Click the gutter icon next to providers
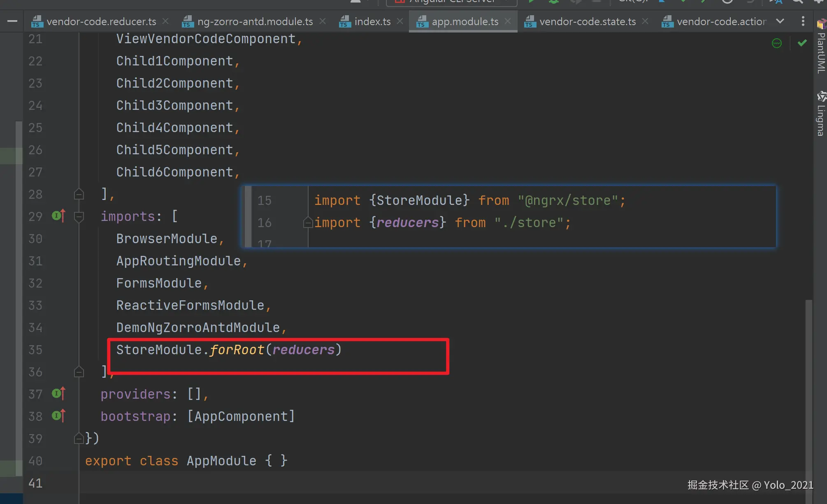This screenshot has height=504, width=827. point(58,394)
